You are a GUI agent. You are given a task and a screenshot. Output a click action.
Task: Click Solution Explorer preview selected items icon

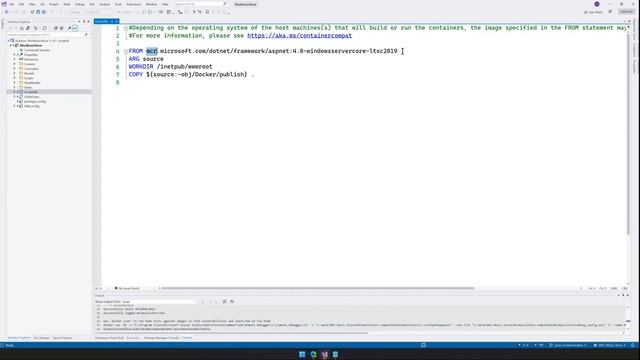pos(75,28)
